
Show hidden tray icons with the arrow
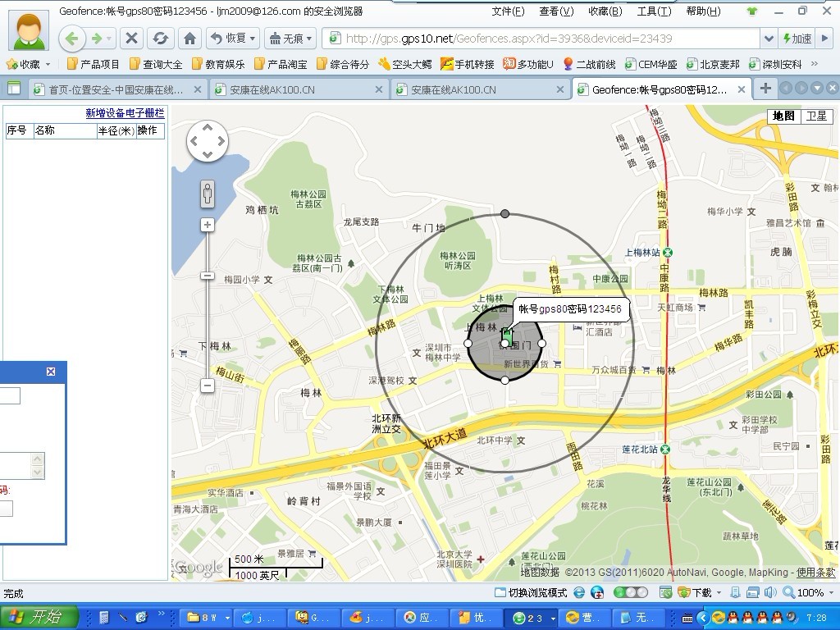point(703,618)
